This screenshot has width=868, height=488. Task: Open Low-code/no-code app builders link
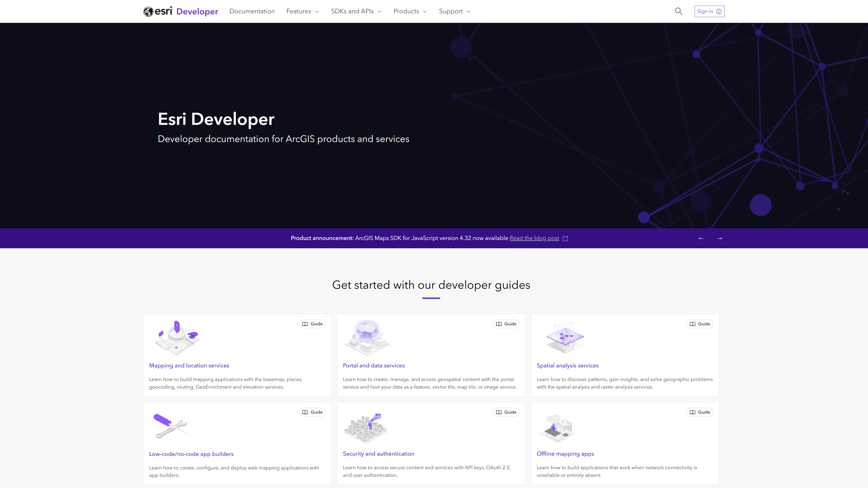(191, 454)
